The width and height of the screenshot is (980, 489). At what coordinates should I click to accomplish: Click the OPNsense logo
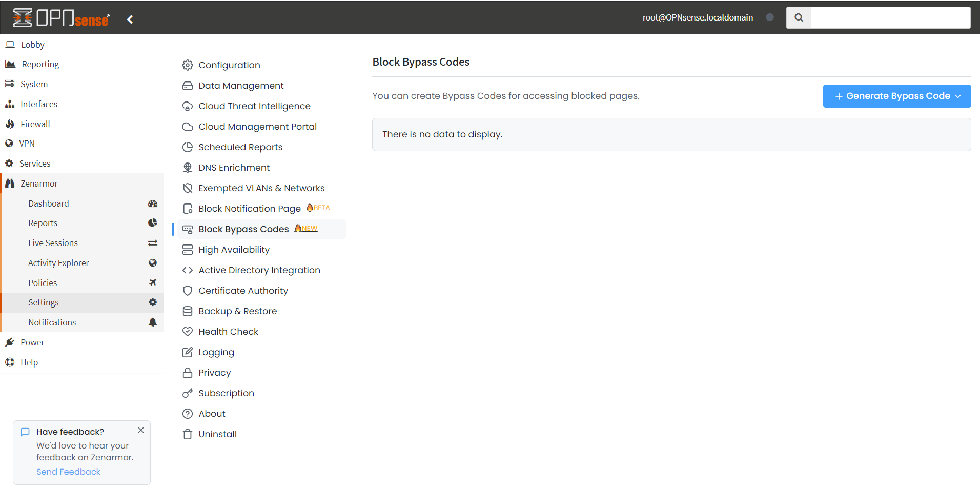(x=61, y=18)
